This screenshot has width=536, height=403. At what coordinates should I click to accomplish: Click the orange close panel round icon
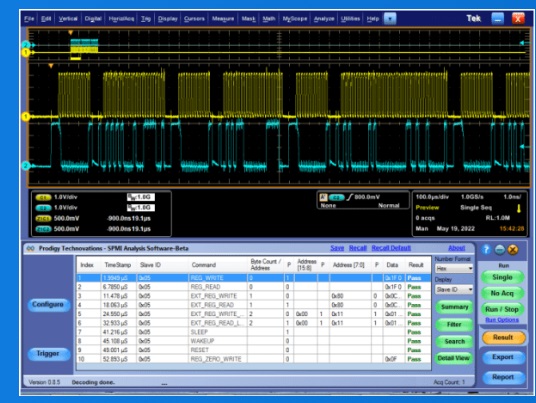513,250
